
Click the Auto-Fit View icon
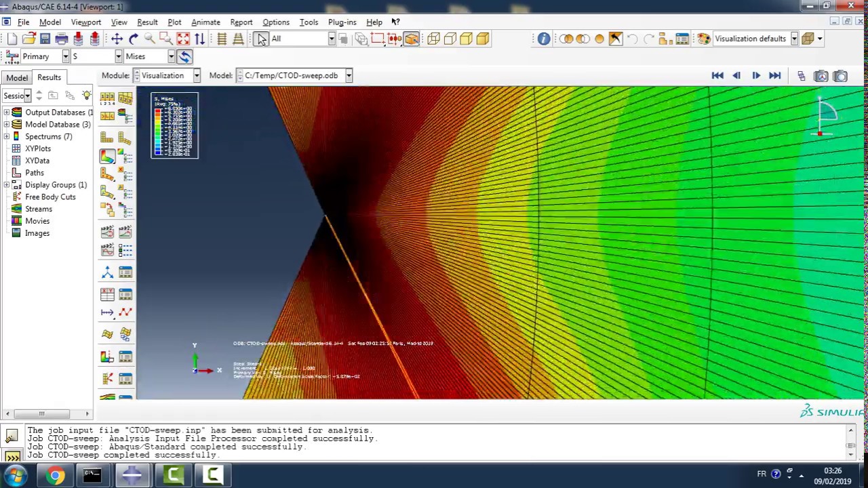[183, 39]
